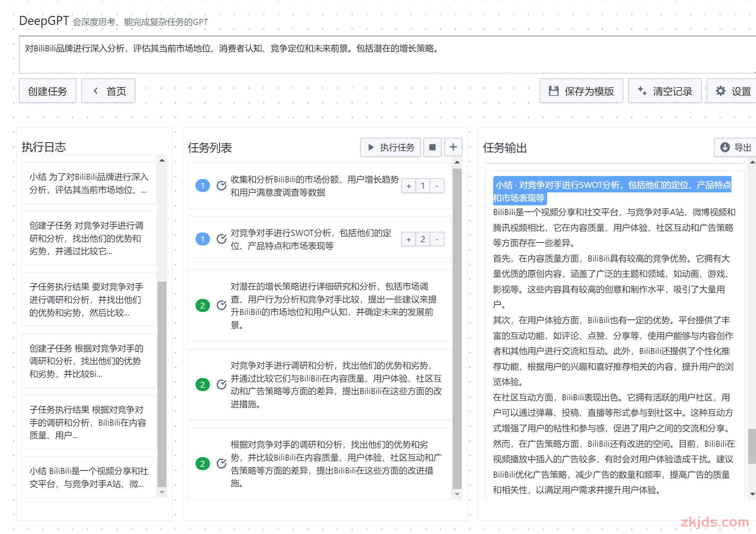Click the 任务列表 scrollbar thumb
This screenshot has height=534, width=756.
point(457,329)
